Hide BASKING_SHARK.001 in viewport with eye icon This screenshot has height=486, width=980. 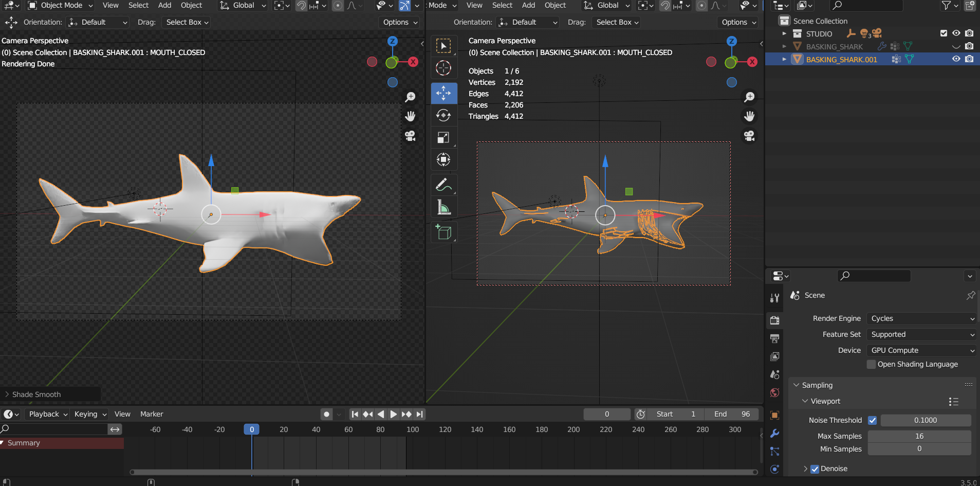956,59
